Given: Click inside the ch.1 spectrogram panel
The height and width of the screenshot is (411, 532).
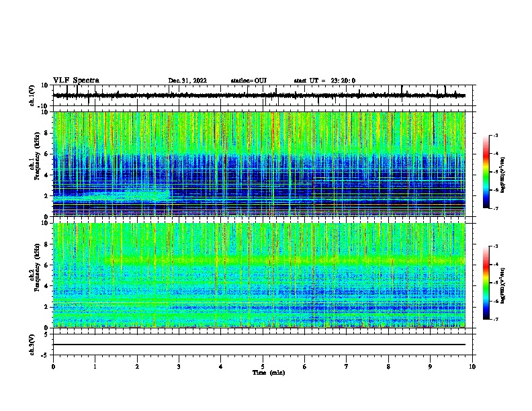Looking at the screenshot, I should 259,164.
